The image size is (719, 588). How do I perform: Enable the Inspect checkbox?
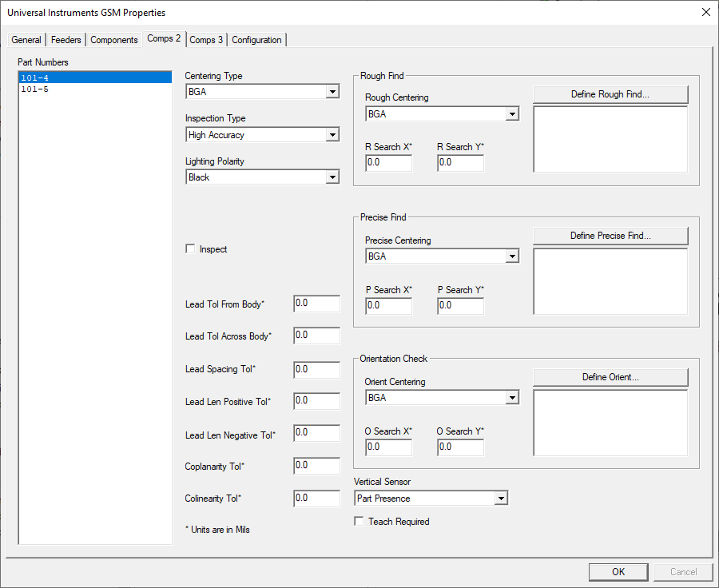[190, 248]
